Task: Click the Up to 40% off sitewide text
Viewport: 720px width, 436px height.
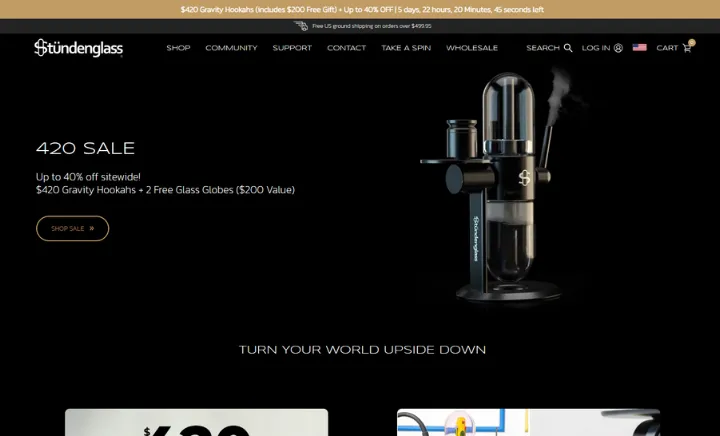Action: pyautogui.click(x=88, y=177)
